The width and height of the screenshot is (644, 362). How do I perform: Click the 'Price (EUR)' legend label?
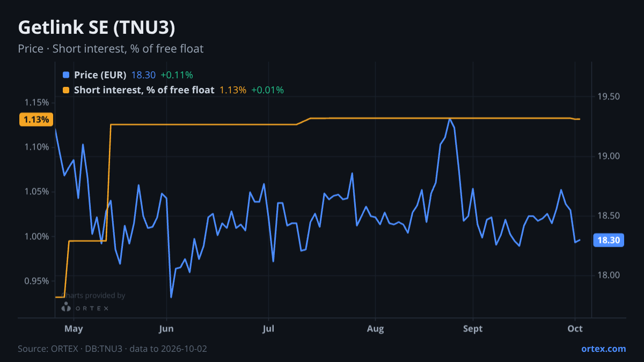point(100,75)
